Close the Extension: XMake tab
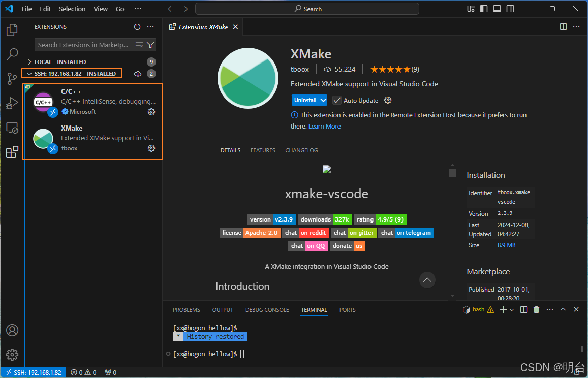 [x=235, y=27]
